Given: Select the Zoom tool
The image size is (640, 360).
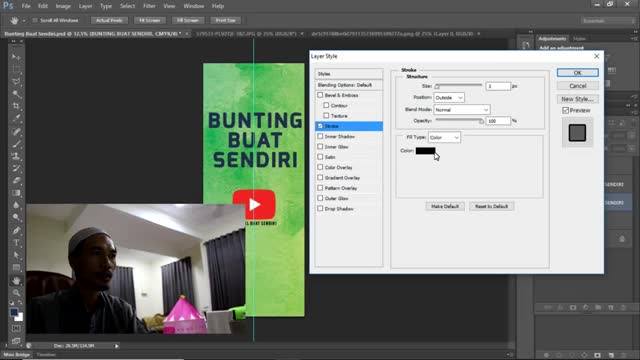Looking at the screenshot, I should point(16,293).
